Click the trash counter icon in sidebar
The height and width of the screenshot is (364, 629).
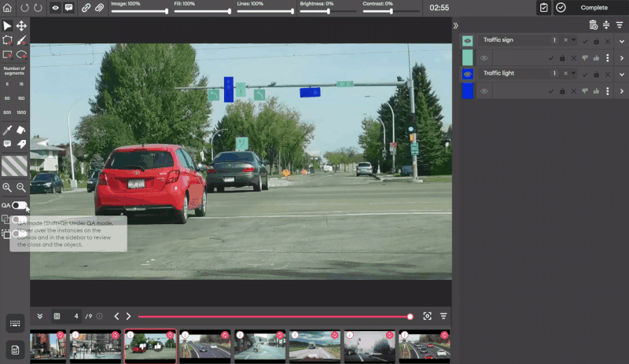(x=594, y=25)
